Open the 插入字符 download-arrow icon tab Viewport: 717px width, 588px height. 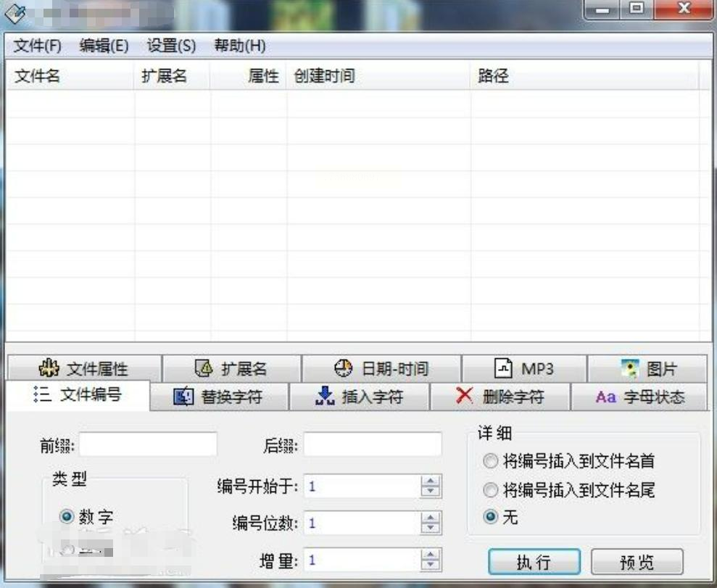325,396
